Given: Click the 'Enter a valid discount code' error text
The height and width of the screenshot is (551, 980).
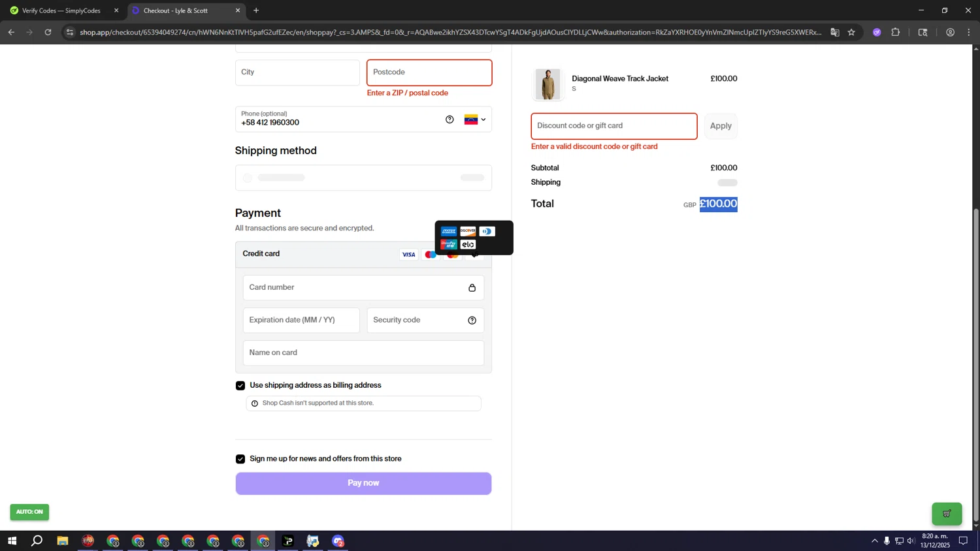Looking at the screenshot, I should click(595, 147).
